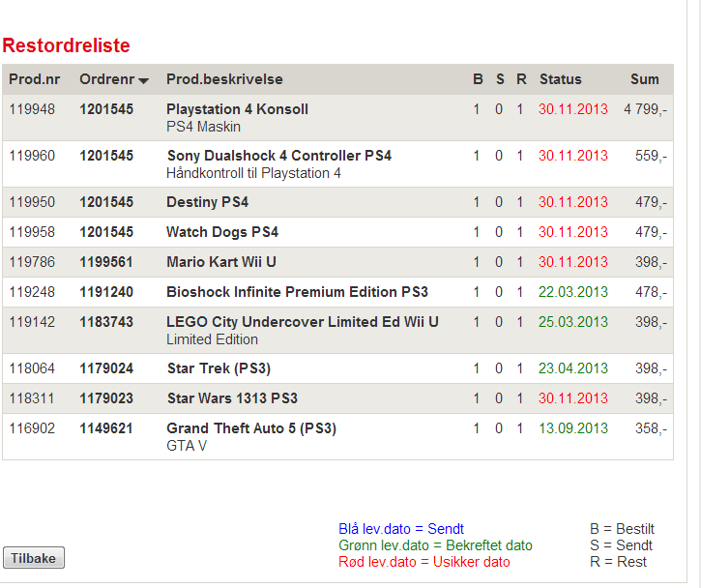
Task: Click the Limited Edition subtitle
Action: 212,339
